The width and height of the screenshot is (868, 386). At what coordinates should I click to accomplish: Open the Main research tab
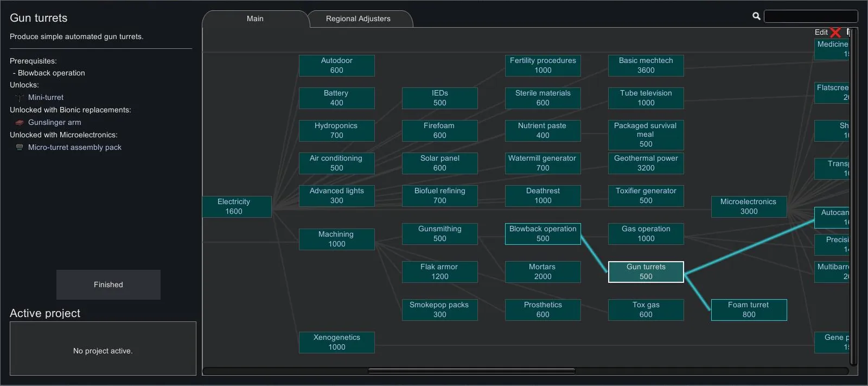pyautogui.click(x=255, y=18)
